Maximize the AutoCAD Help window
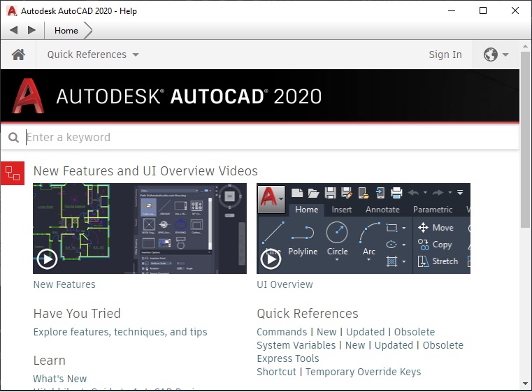 [x=483, y=10]
